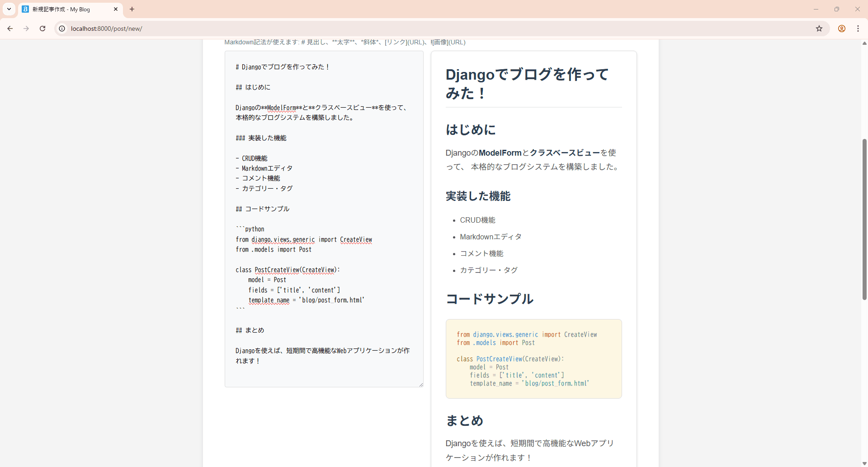Screen dimensions: 868x467
Task: Click inside the Markdown editor textarea
Action: 324,219
